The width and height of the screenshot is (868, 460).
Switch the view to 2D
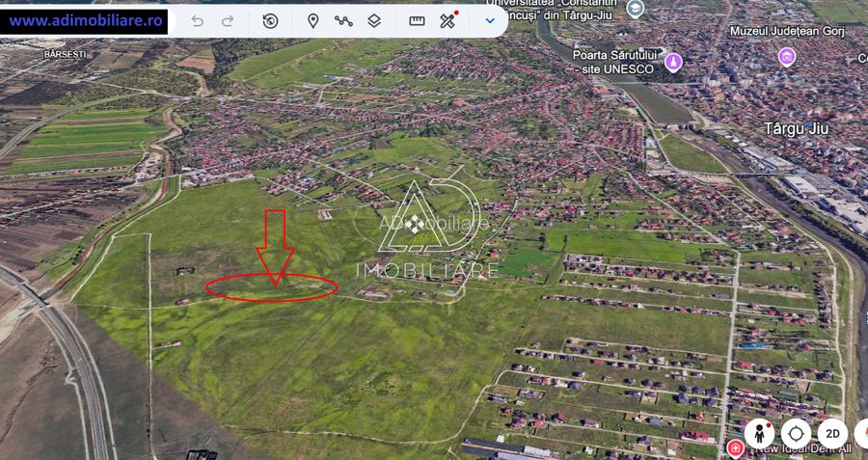pos(832,433)
